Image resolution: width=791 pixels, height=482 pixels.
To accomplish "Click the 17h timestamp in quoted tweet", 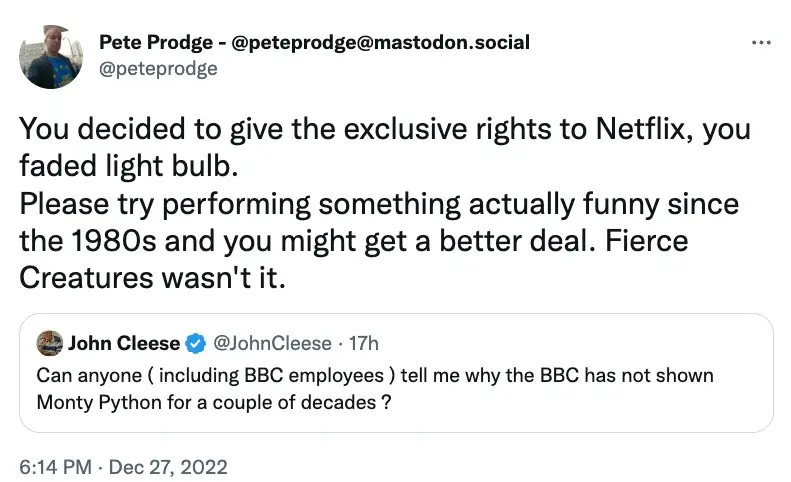I will point(360,344).
